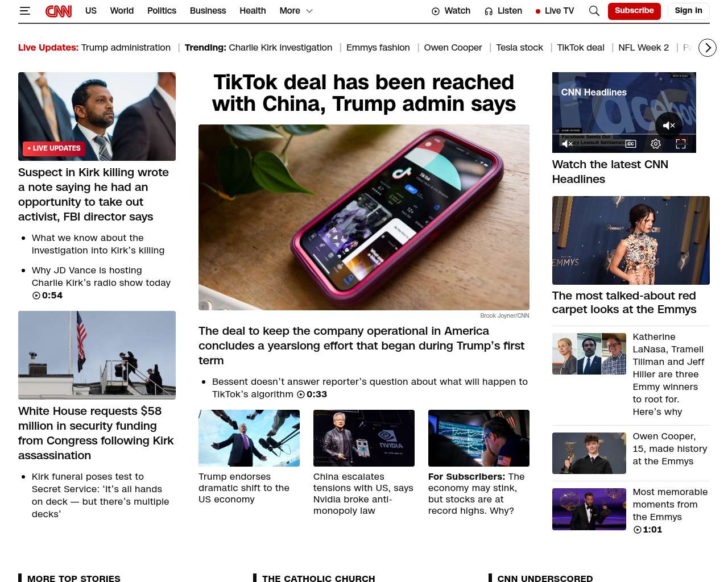
Task: Expand the More navigation dropdown
Action: point(296,11)
